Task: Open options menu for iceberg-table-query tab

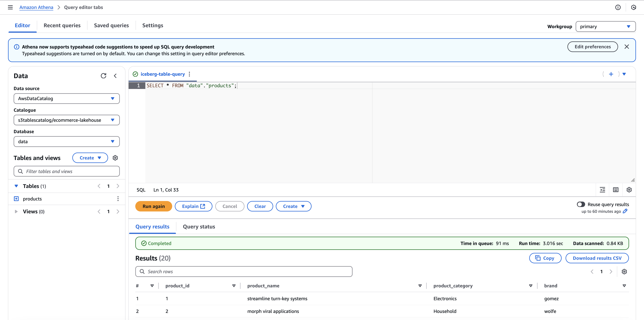Action: pyautogui.click(x=189, y=74)
